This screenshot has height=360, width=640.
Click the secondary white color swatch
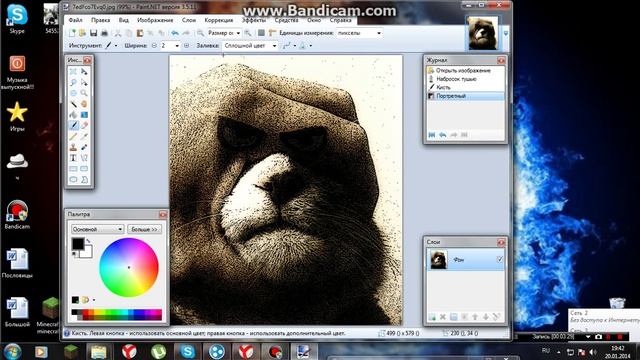[x=87, y=253]
